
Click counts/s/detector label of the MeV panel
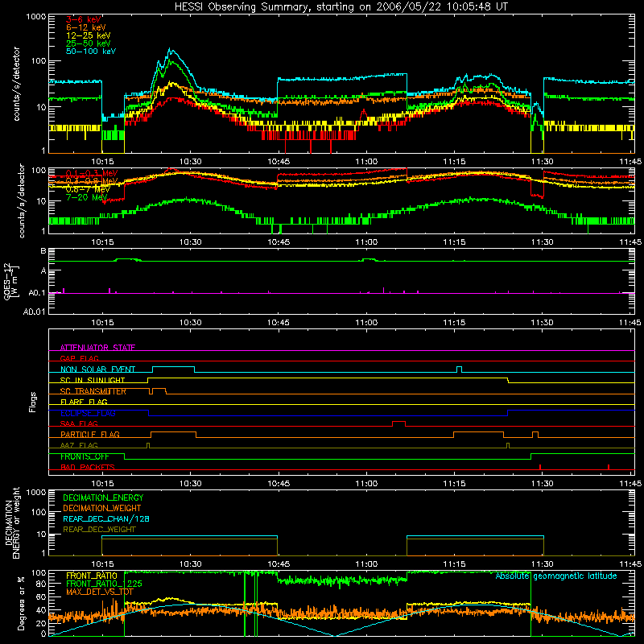(22, 200)
